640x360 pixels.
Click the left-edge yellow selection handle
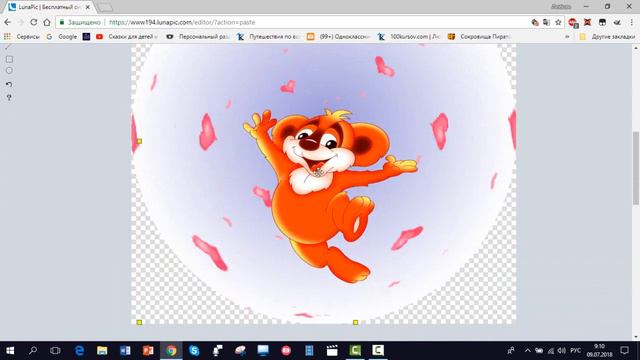click(139, 141)
